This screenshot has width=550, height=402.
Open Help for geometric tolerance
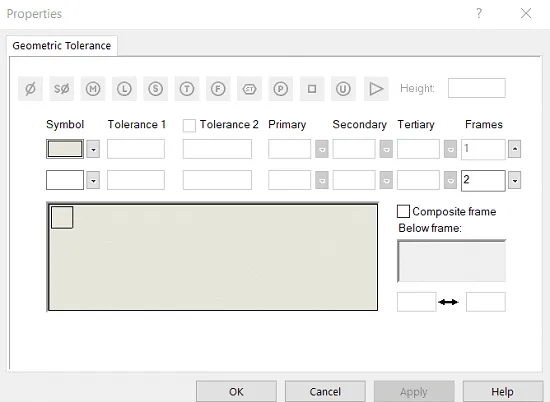click(503, 391)
